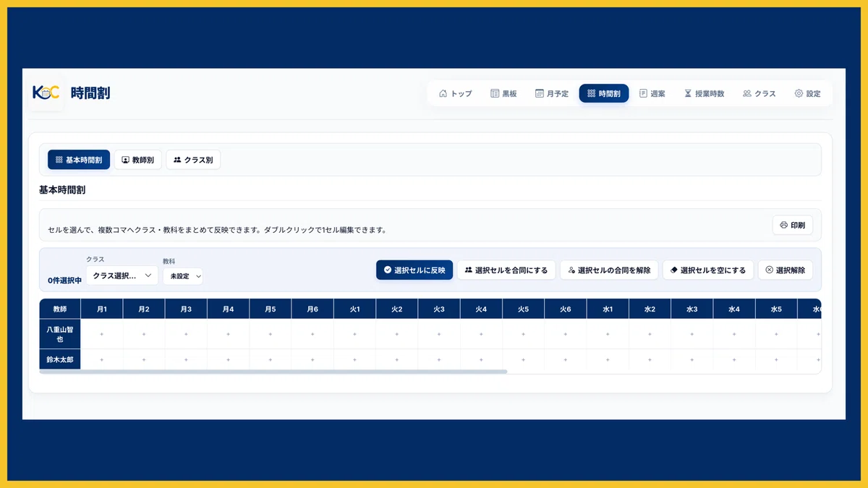Go to the クラス navigation tab
This screenshot has width=868, height=488.
pos(759,93)
